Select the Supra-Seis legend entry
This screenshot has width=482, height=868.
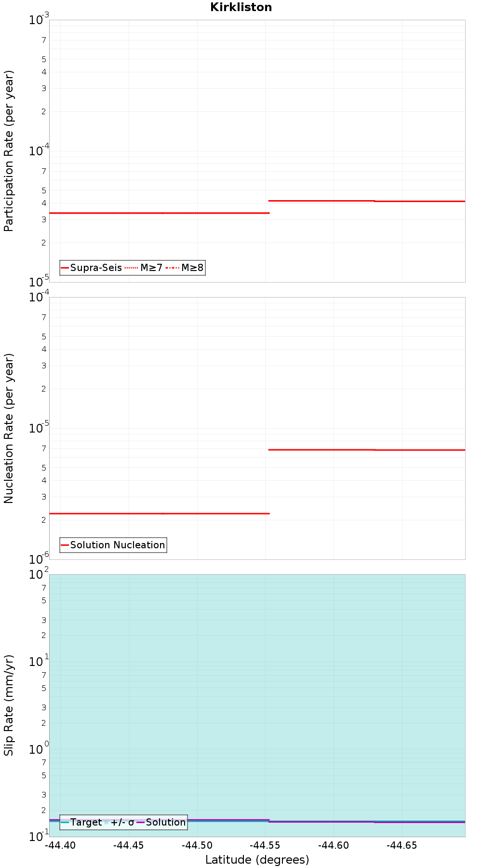point(92,268)
